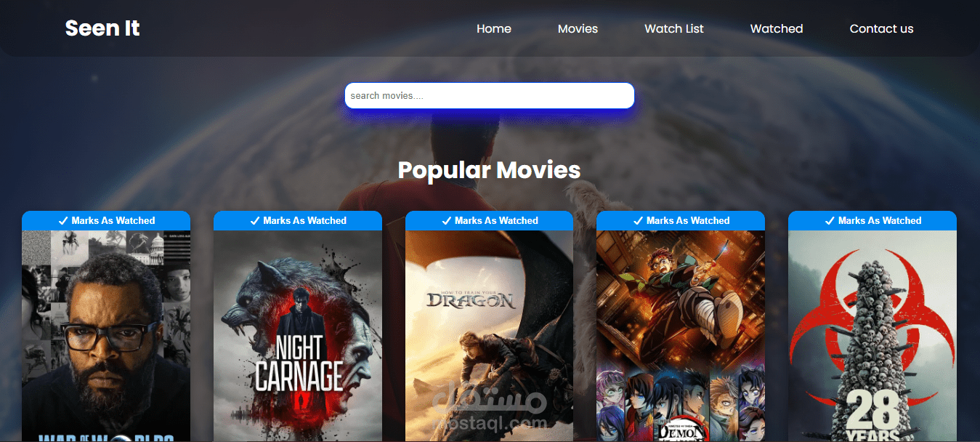Open the Watched page
Image resolution: width=980 pixels, height=442 pixels.
(x=777, y=29)
